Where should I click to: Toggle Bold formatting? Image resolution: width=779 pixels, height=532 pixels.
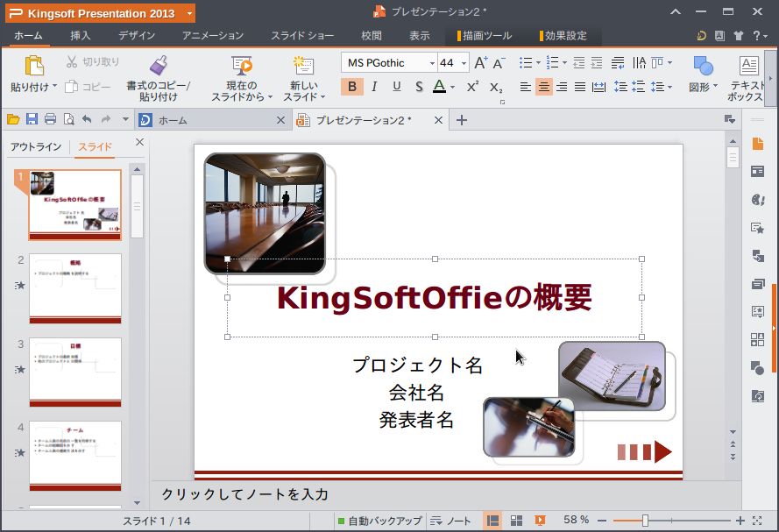(352, 87)
